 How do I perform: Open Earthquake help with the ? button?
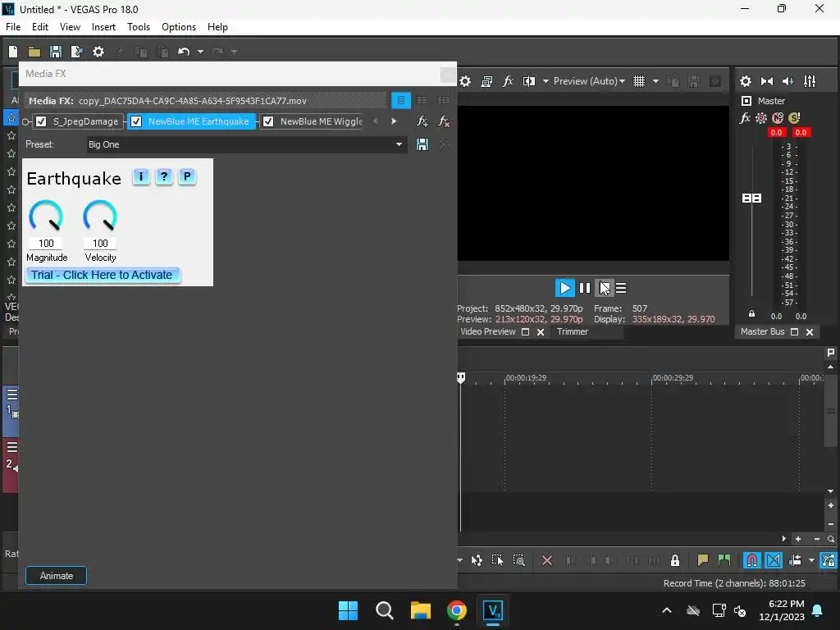[164, 176]
